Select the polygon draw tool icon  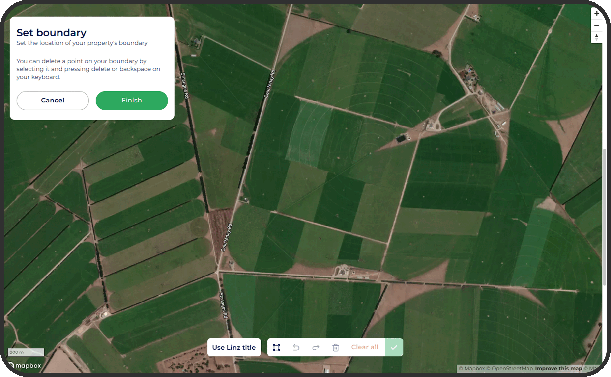[276, 347]
